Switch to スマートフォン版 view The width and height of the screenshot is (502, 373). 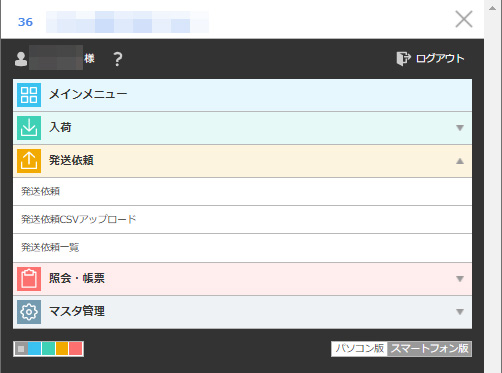pos(429,349)
